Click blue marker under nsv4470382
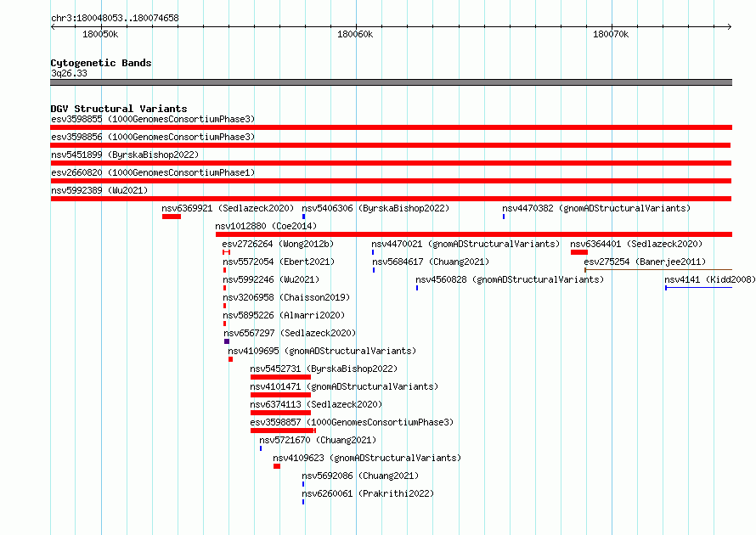756x535 pixels. 504,217
